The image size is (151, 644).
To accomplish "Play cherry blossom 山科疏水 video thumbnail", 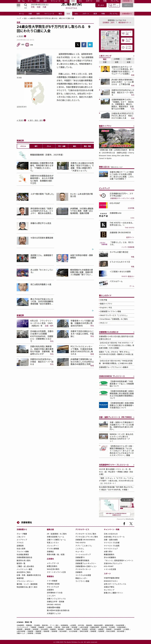I will (x=116, y=138).
